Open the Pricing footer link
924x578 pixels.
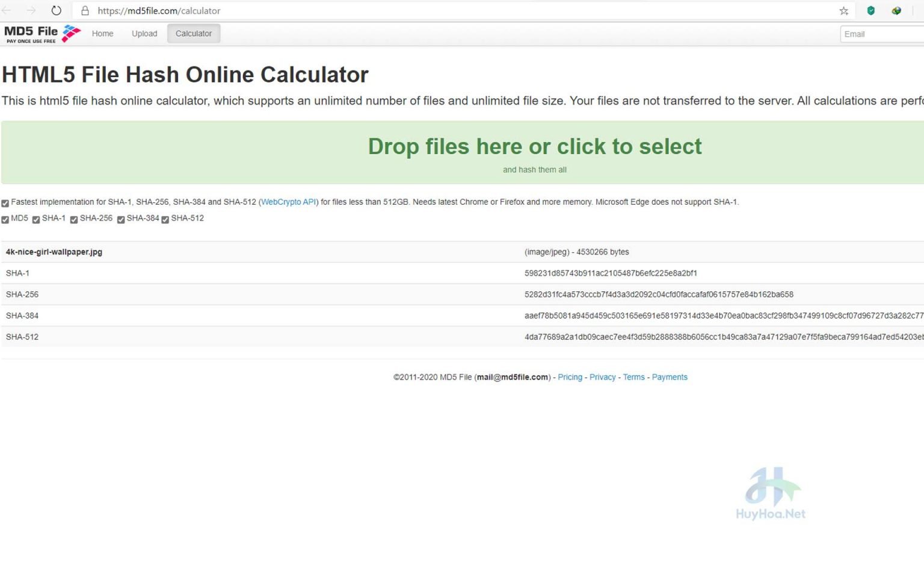click(x=570, y=378)
